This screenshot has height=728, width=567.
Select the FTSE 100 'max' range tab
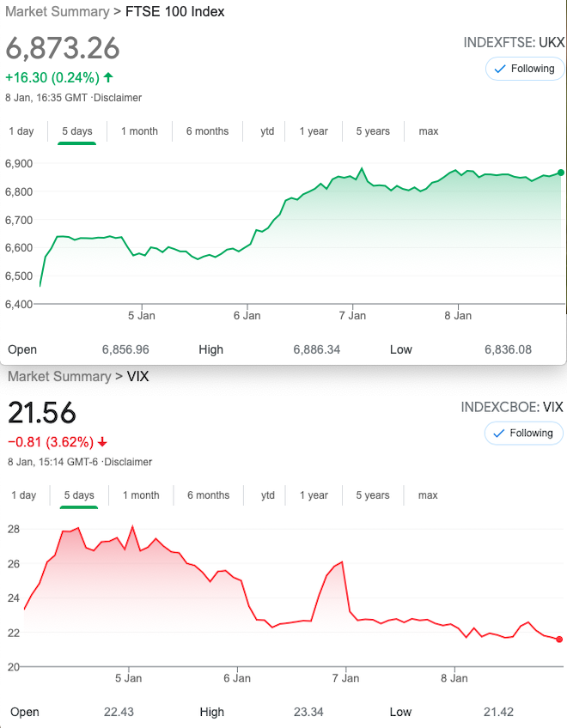click(429, 131)
